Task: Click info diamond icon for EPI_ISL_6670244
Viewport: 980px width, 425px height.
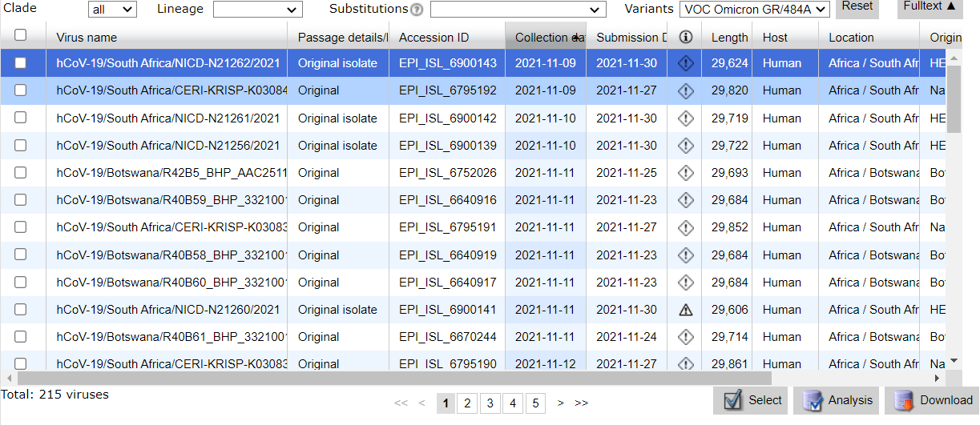Action: click(685, 337)
